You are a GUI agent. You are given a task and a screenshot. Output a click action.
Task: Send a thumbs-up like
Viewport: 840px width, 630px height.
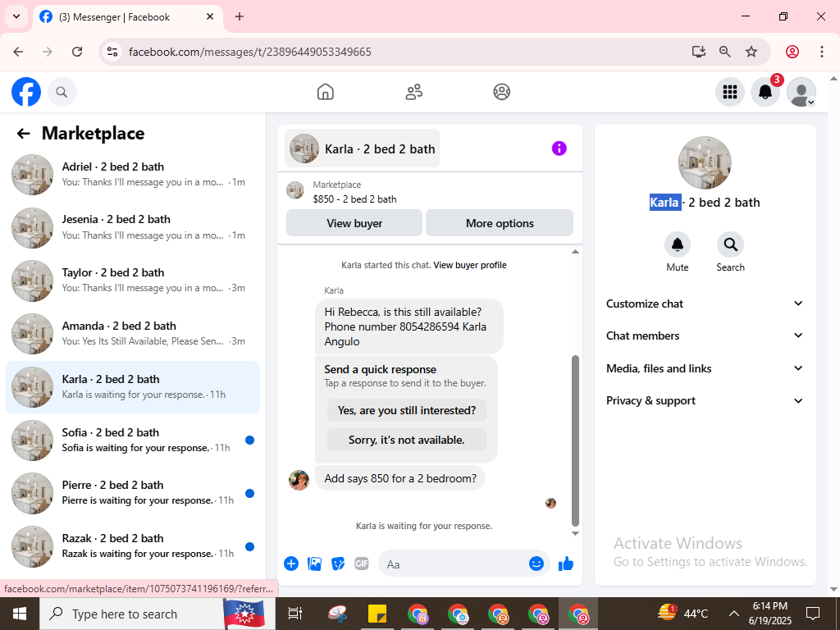[x=566, y=564]
